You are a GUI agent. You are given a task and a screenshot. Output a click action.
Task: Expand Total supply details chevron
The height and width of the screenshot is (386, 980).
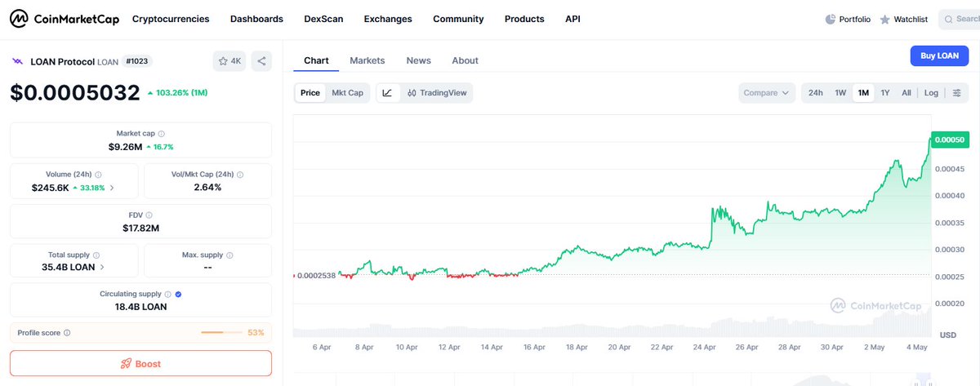pos(102,267)
